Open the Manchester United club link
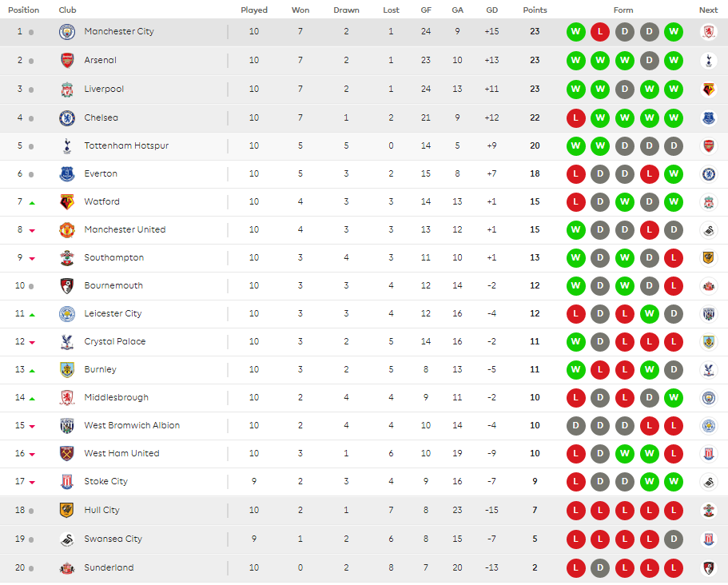This screenshot has width=728, height=585. pyautogui.click(x=125, y=230)
